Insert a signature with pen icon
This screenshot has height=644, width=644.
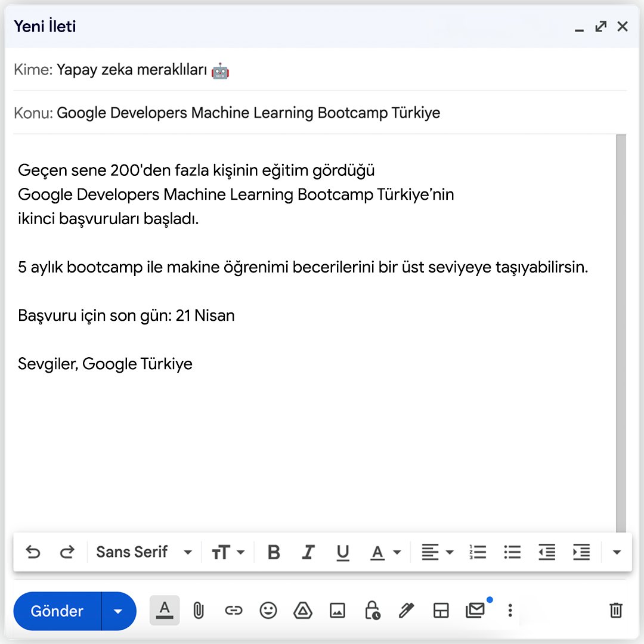[407, 611]
